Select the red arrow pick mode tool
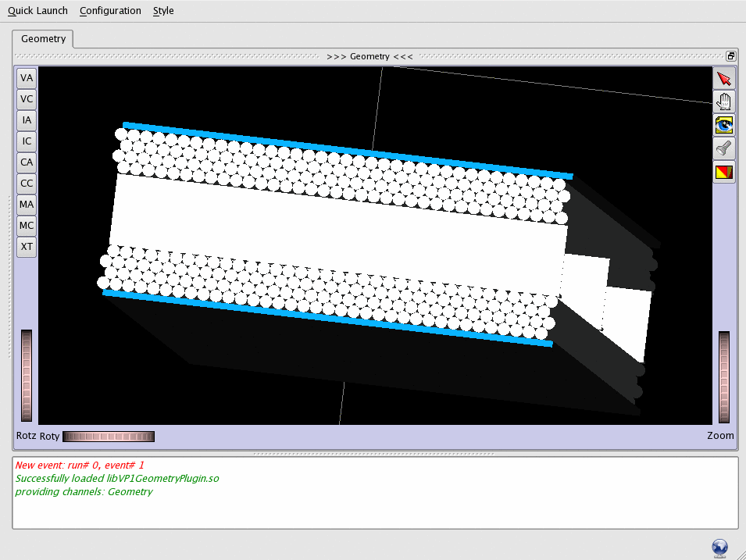The height and width of the screenshot is (560, 746). (x=724, y=79)
